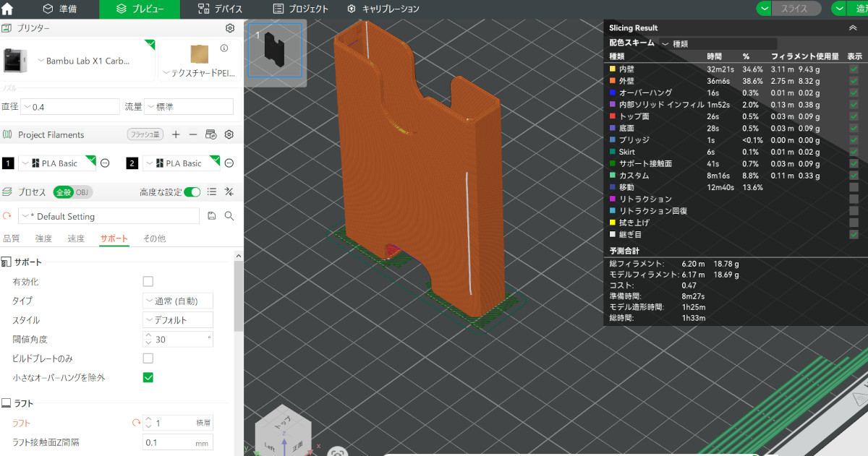The height and width of the screenshot is (456, 868).
Task: Remove a filament with the minus icon
Action: (193, 134)
